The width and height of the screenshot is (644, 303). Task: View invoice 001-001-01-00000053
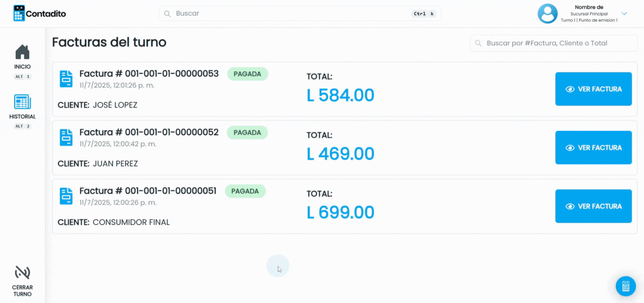[593, 89]
